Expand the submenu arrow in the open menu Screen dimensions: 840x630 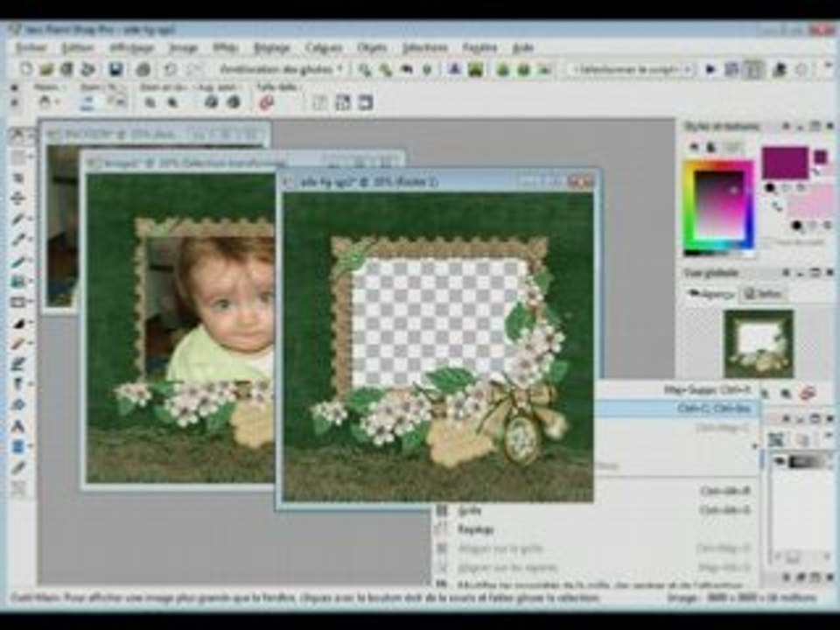753,446
